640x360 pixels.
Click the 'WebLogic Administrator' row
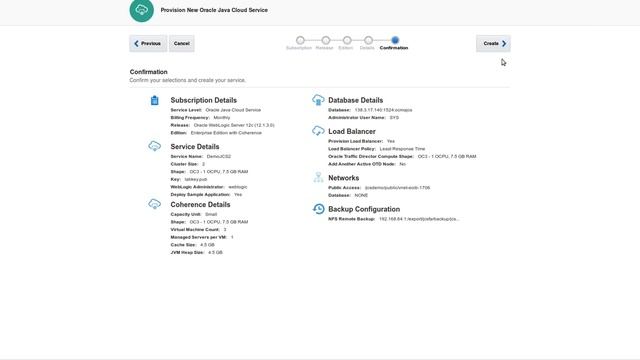[x=209, y=187]
